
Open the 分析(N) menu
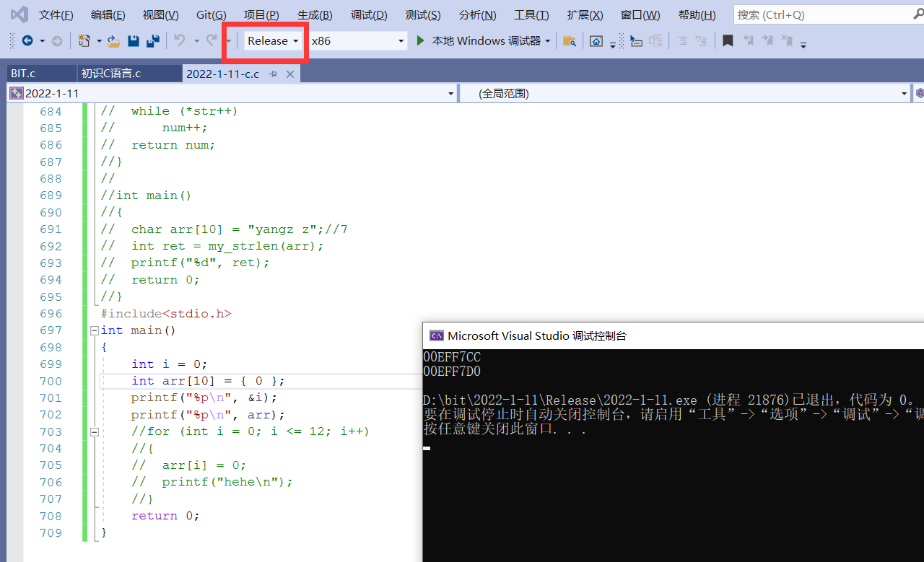(x=477, y=15)
